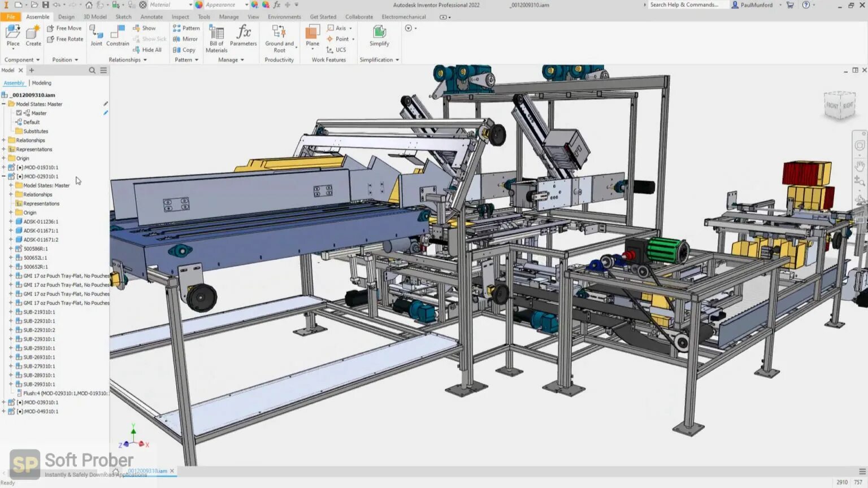Screen dimensions: 868x488
Task: Click the Create component tool
Action: 33,35
